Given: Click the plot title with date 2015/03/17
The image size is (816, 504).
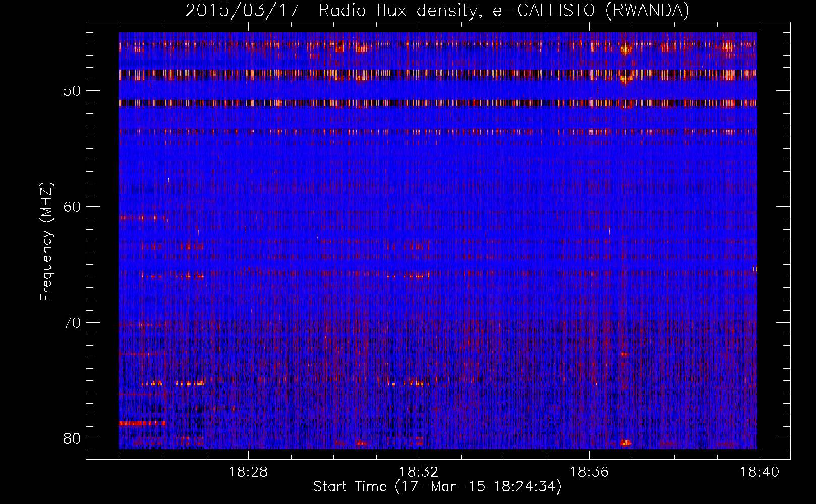Looking at the screenshot, I should click(x=437, y=10).
